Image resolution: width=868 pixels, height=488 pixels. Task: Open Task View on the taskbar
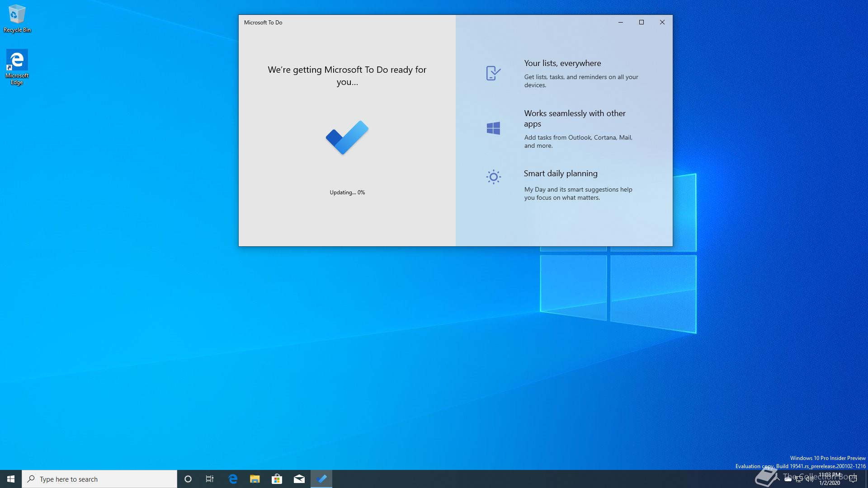(210, 479)
